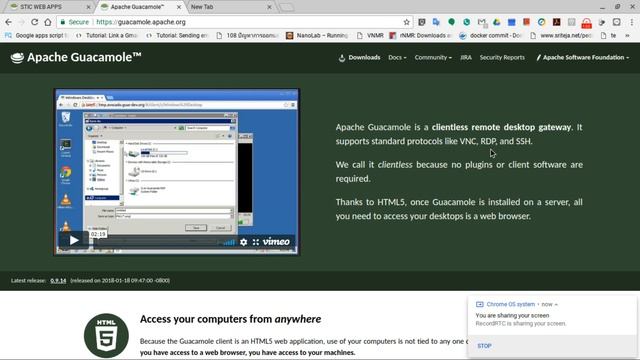The width and height of the screenshot is (640, 360).
Task: Open the Google apps script bookmark
Action: point(36,36)
